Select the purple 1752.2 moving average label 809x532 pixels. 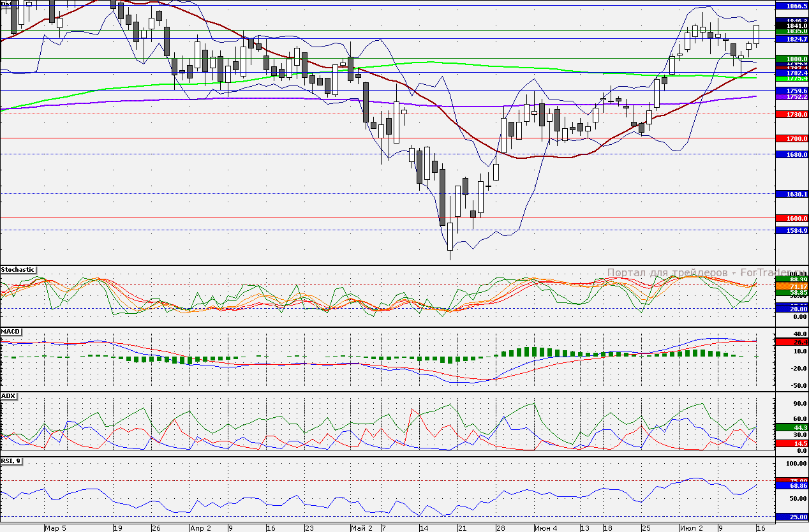tap(791, 97)
